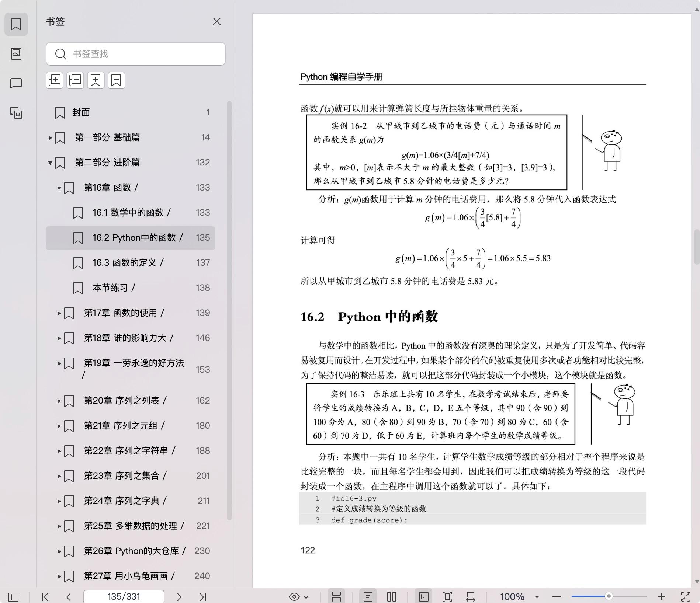Open bookmark 16.3 函数的定义
This screenshot has width=700, height=603.
(131, 263)
